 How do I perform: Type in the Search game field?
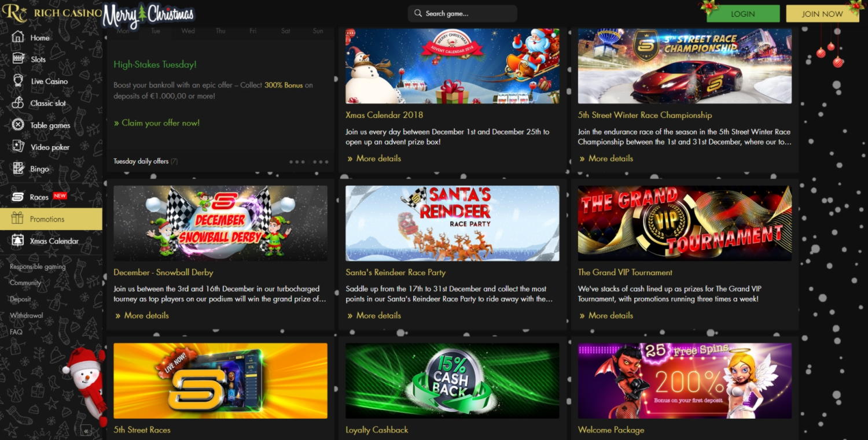click(x=462, y=14)
